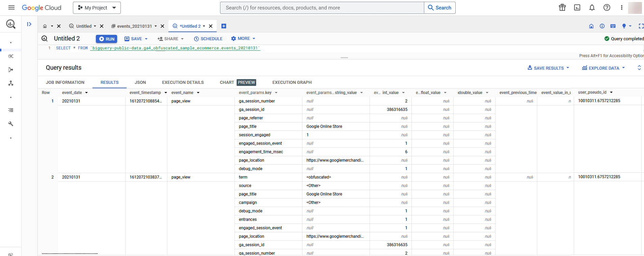The width and height of the screenshot is (644, 256).
Task: Open the Cloud Shell terminal
Action: click(x=577, y=7)
